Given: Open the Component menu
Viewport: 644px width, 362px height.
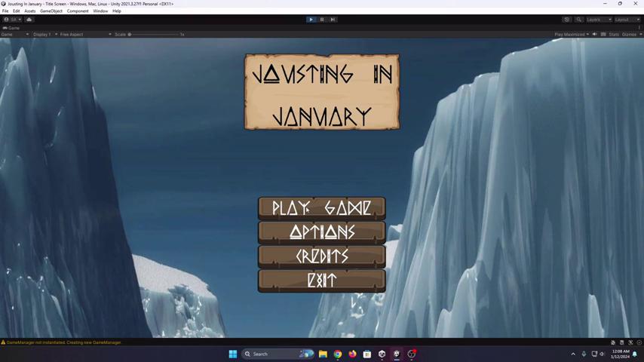Looking at the screenshot, I should coord(78,11).
